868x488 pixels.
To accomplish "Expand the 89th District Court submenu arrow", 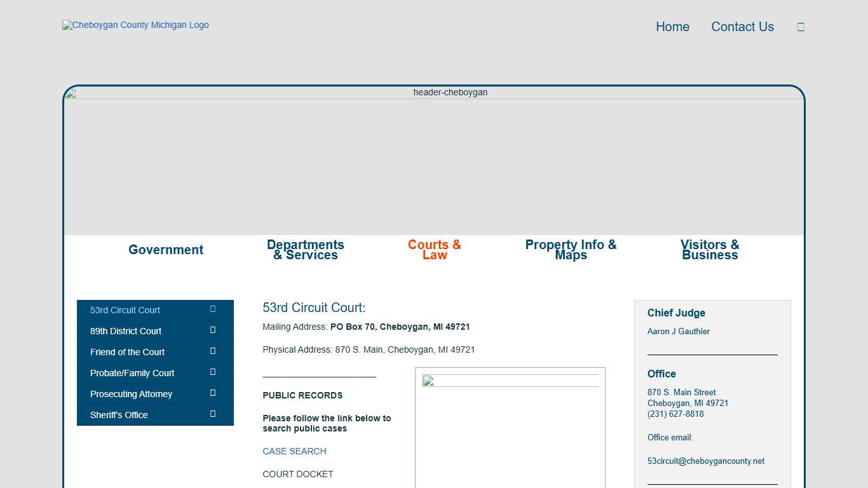I will point(213,330).
